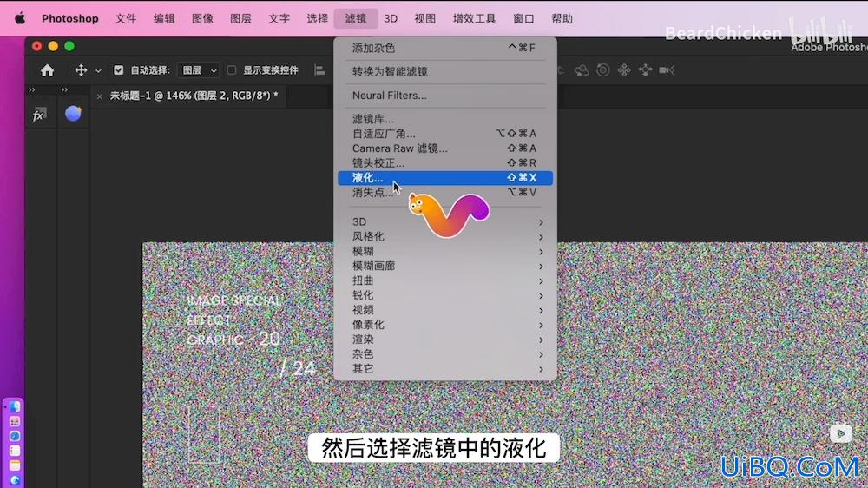The height and width of the screenshot is (488, 868).
Task: Open 滤镜库... filter gallery
Action: (445, 119)
